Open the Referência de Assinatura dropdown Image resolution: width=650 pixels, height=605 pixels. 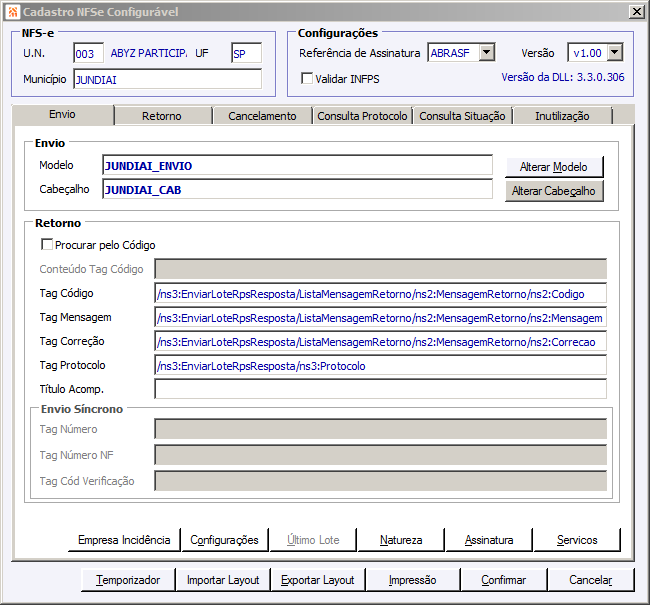coord(487,53)
